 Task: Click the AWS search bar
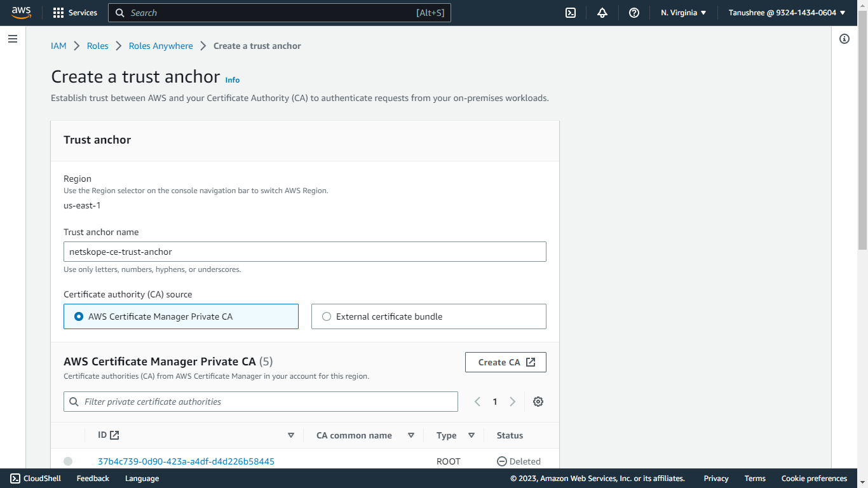pyautogui.click(x=280, y=13)
